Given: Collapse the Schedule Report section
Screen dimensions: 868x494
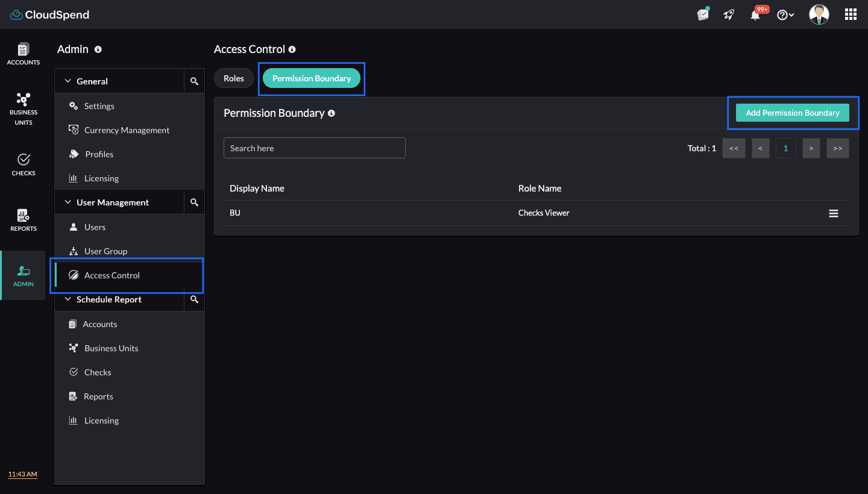Looking at the screenshot, I should [68, 299].
